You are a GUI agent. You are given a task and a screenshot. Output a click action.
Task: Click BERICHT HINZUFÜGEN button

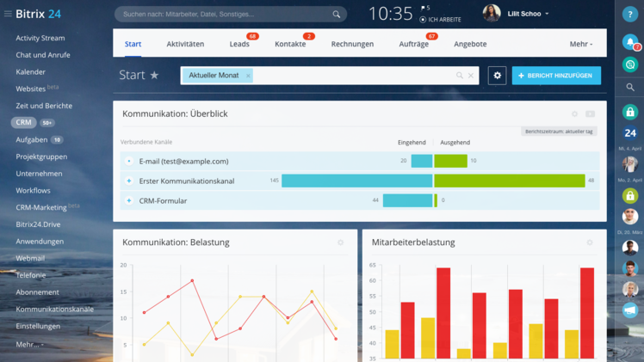tap(556, 76)
